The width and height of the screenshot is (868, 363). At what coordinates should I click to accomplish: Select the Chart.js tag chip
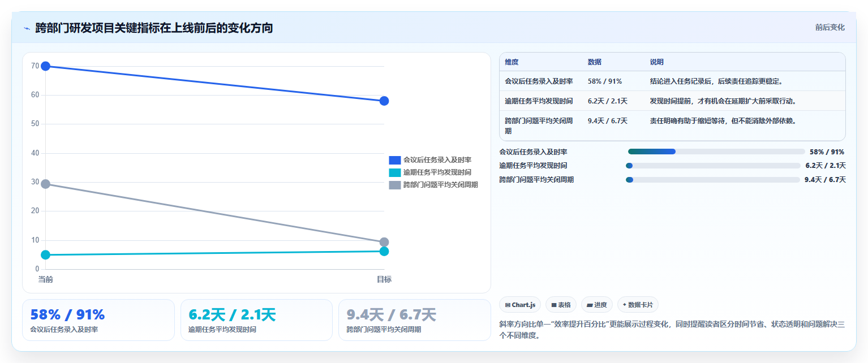point(521,305)
